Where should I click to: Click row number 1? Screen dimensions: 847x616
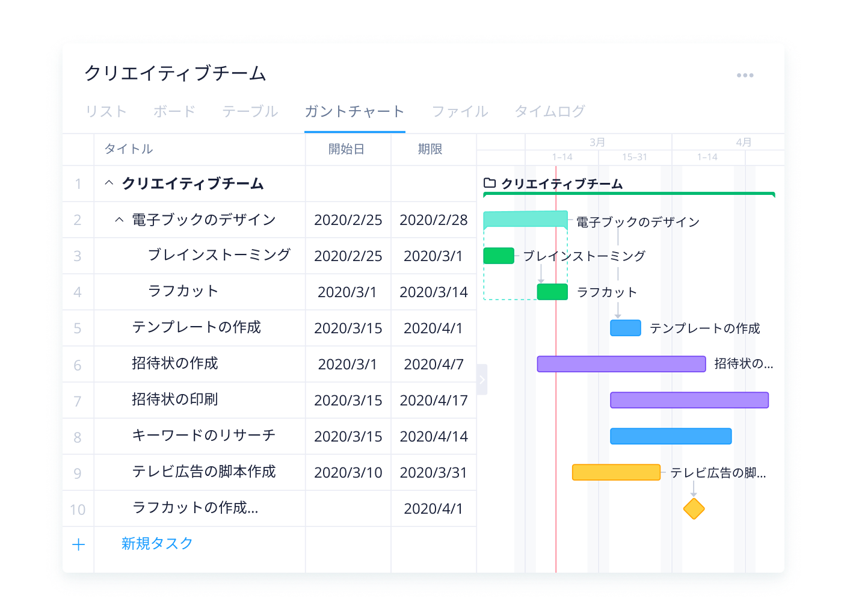pyautogui.click(x=78, y=184)
